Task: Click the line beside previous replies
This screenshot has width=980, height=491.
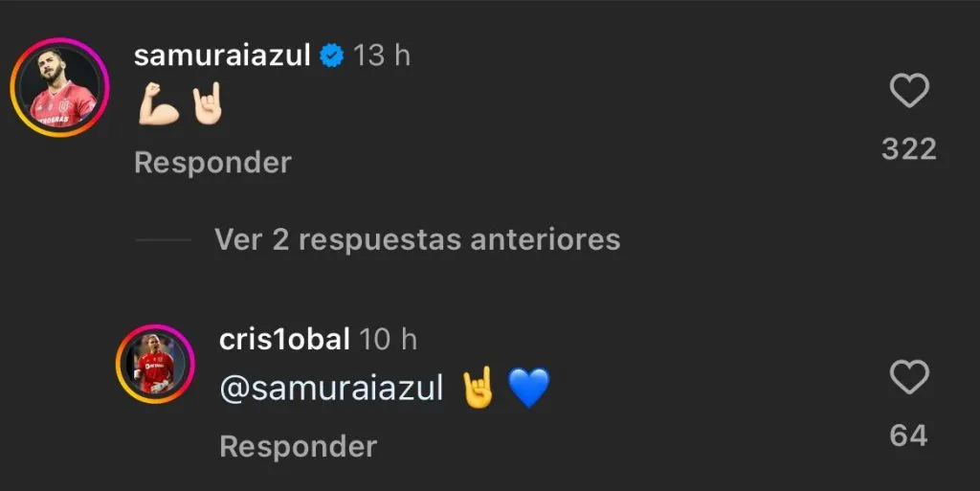Action: (163, 240)
